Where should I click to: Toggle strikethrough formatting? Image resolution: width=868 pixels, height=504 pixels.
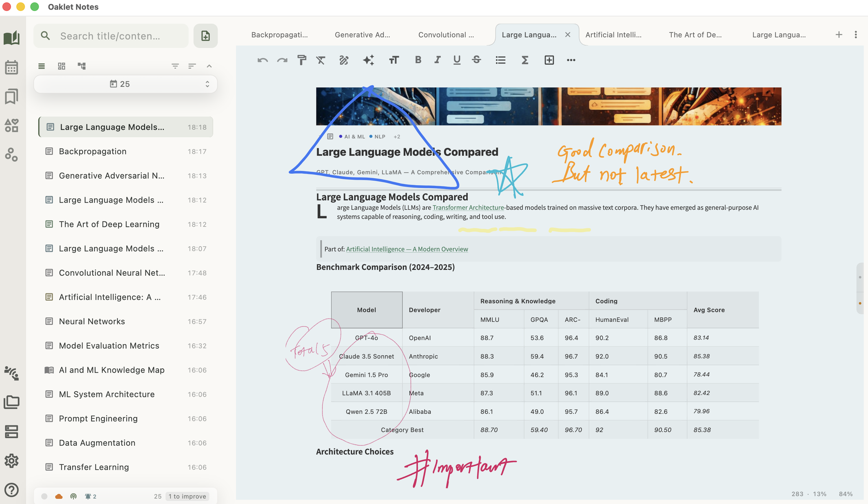point(477,60)
